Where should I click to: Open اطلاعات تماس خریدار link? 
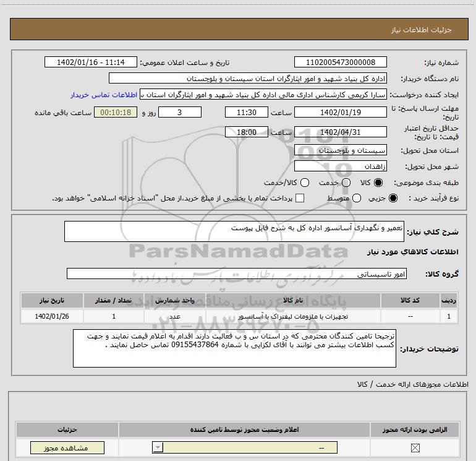click(104, 95)
